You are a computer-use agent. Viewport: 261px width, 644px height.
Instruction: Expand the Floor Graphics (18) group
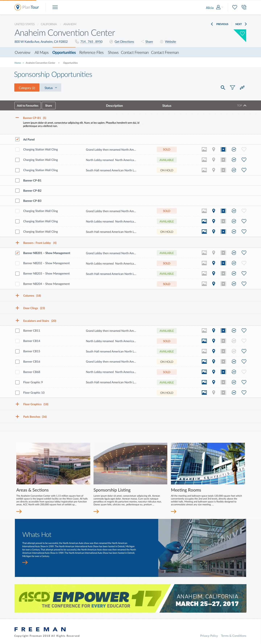click(x=17, y=404)
